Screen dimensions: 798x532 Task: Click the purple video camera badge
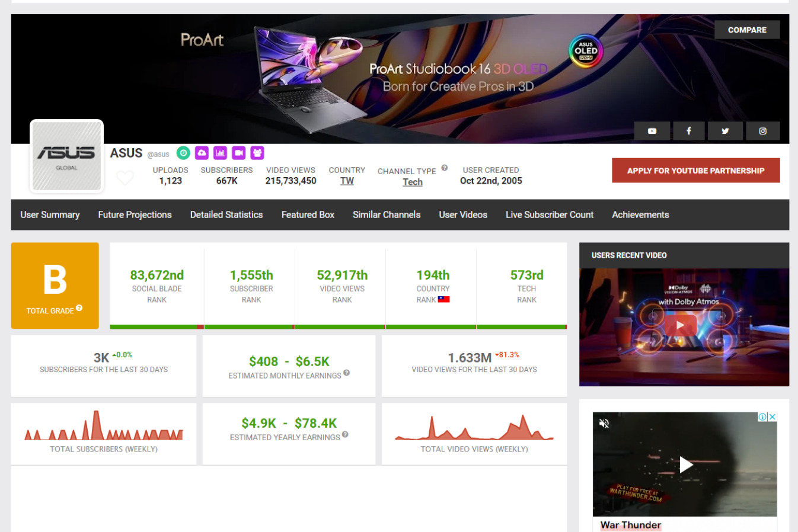(239, 153)
